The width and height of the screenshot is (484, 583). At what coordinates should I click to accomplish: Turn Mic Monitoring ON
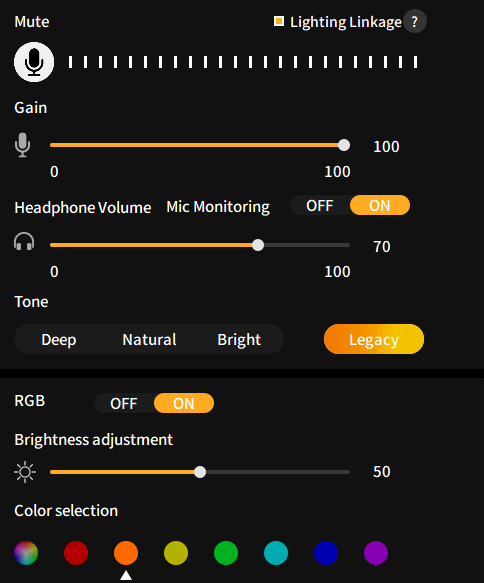[x=380, y=205]
